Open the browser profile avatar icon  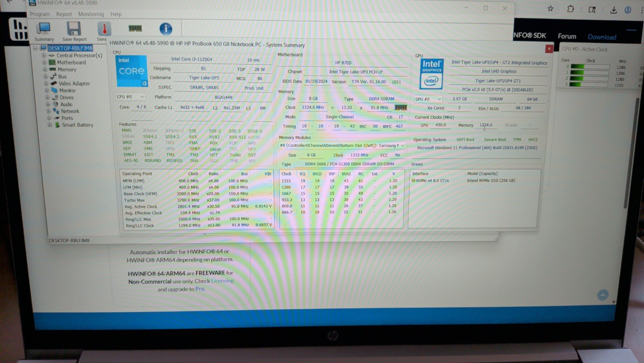click(628, 10)
